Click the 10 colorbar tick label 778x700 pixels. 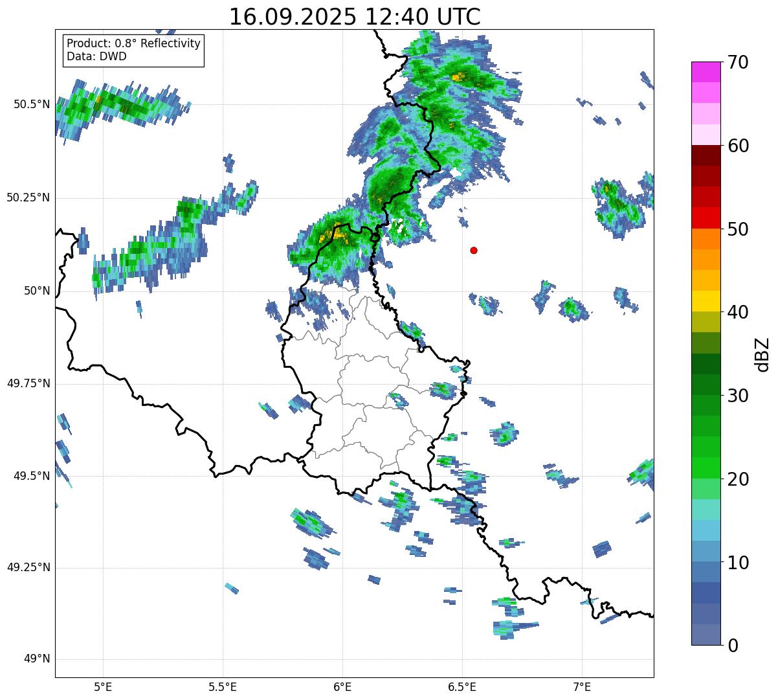click(x=739, y=562)
